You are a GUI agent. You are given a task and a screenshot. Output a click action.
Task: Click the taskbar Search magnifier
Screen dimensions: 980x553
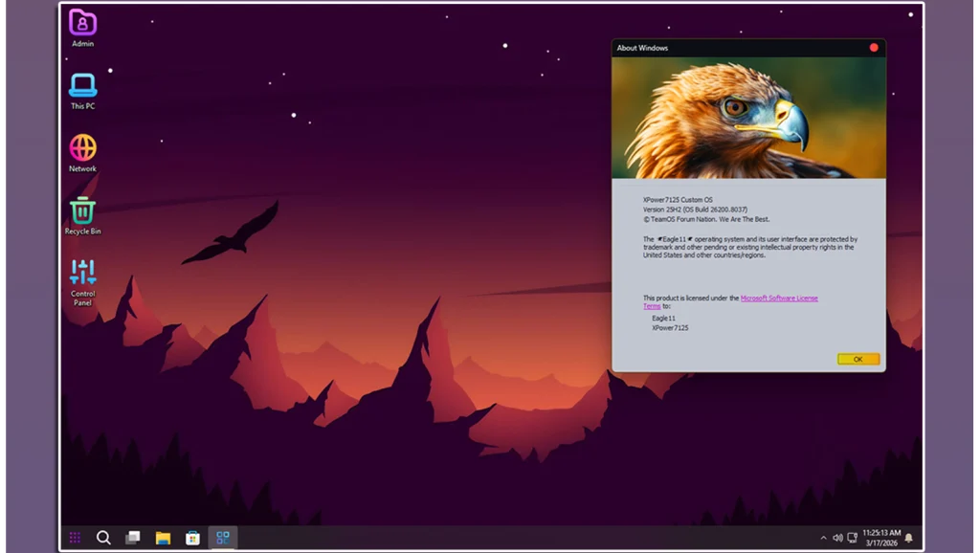(103, 538)
